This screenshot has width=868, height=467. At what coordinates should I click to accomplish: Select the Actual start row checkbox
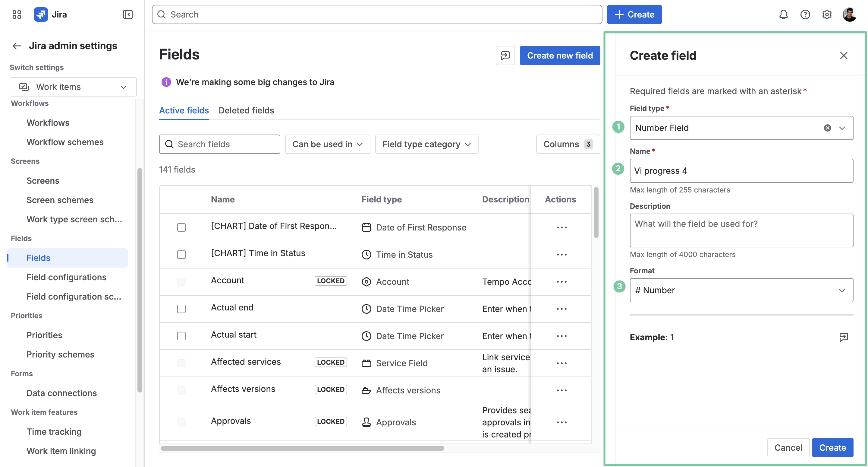181,336
